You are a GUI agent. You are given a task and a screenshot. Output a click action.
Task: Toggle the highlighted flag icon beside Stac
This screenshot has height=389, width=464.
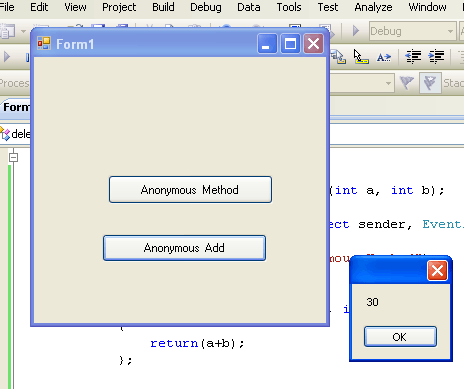[x=430, y=82]
